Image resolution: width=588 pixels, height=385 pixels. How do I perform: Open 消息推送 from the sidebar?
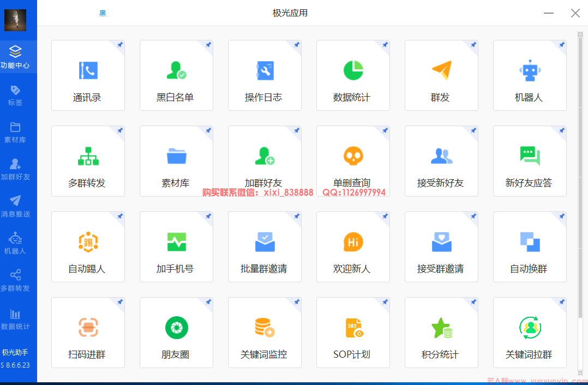15,206
